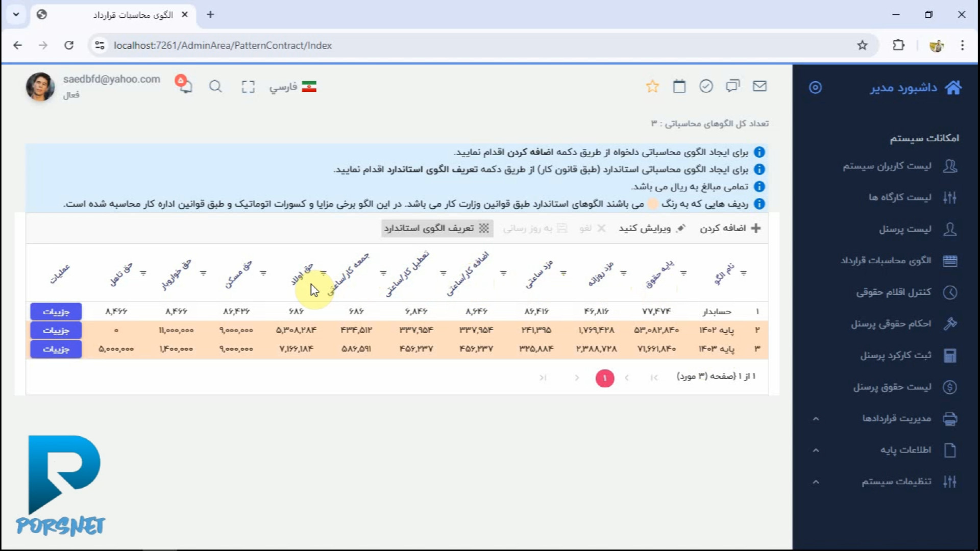Expand تنظیمات سیستم section
980x551 pixels.
(886, 482)
